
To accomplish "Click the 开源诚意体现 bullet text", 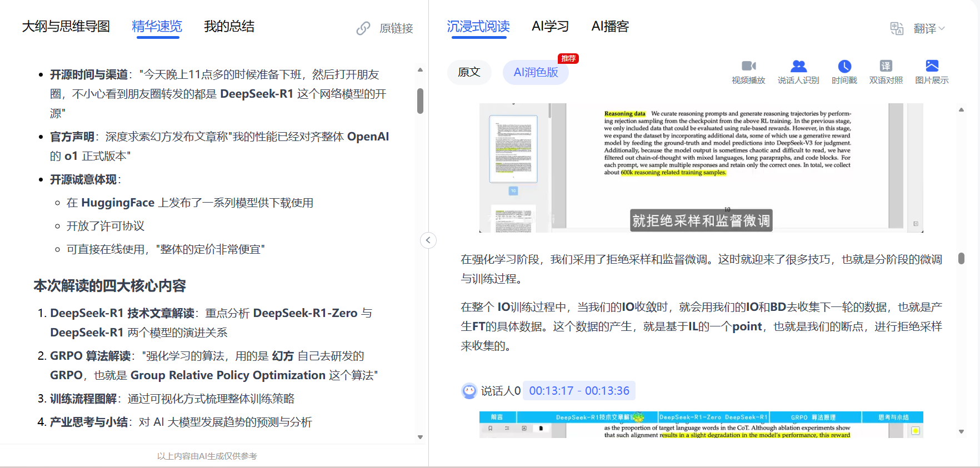I will (x=86, y=179).
